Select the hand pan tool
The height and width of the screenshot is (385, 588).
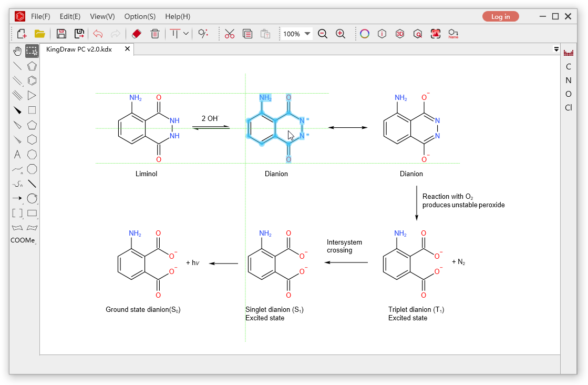pos(17,51)
